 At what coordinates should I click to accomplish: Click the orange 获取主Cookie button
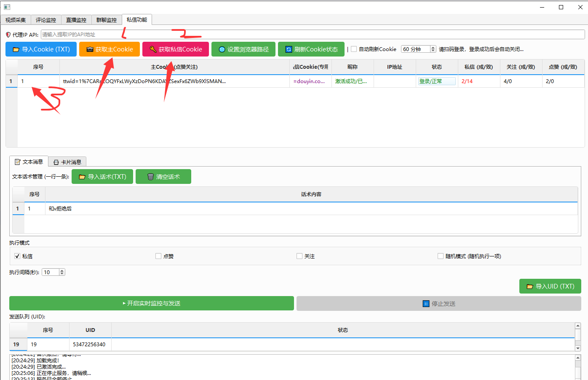(110, 49)
